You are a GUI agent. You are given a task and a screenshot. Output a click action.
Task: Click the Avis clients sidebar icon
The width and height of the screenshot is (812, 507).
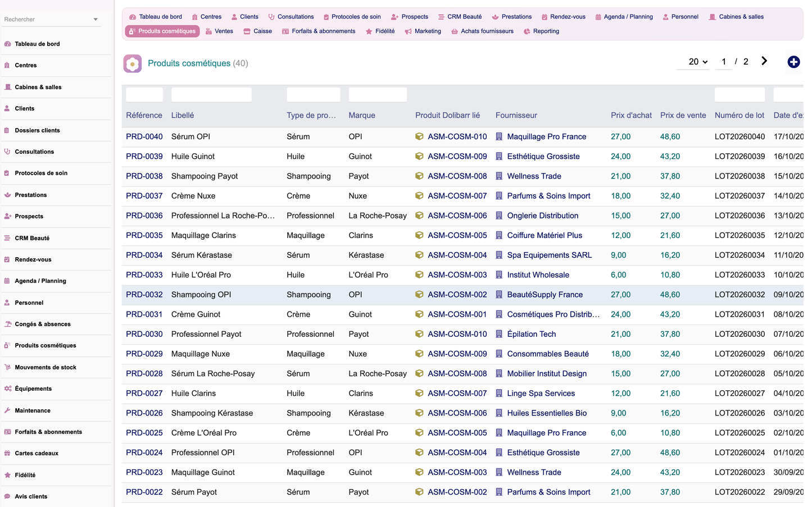click(7, 496)
